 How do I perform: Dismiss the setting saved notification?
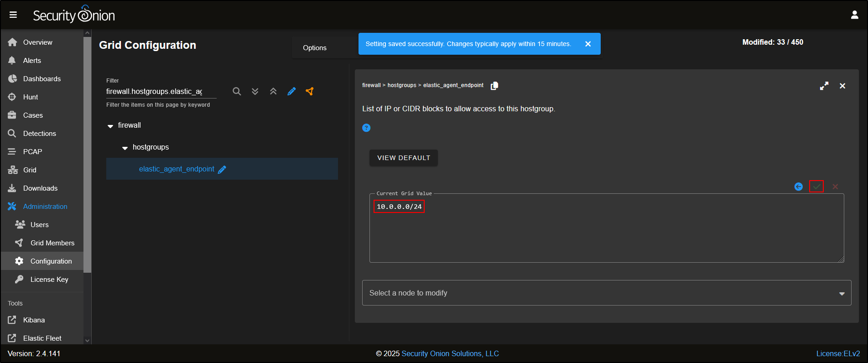click(x=588, y=44)
